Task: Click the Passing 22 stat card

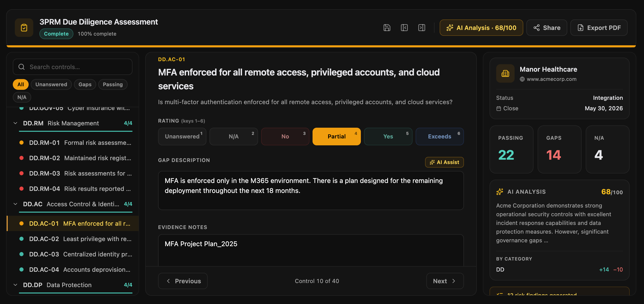Action: click(x=511, y=149)
